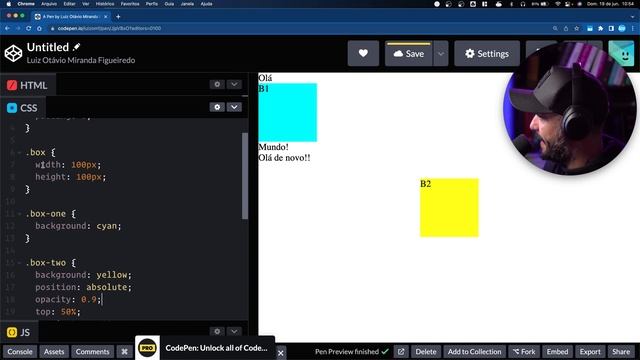Love this pen with the heart button
Image resolution: width=640 pixels, height=360 pixels.
pyautogui.click(x=363, y=53)
